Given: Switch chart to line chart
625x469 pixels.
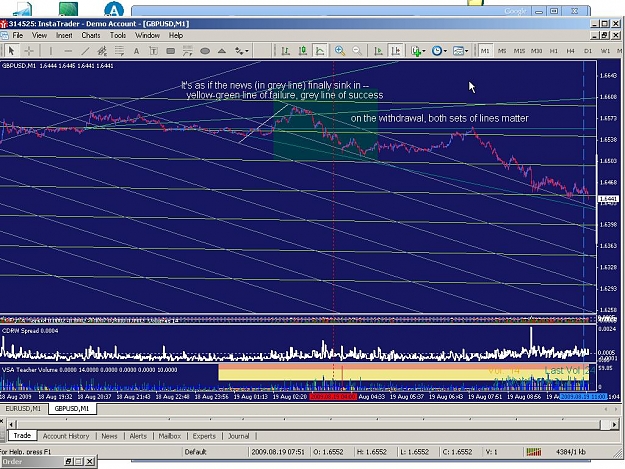Looking at the screenshot, I should click(x=320, y=51).
